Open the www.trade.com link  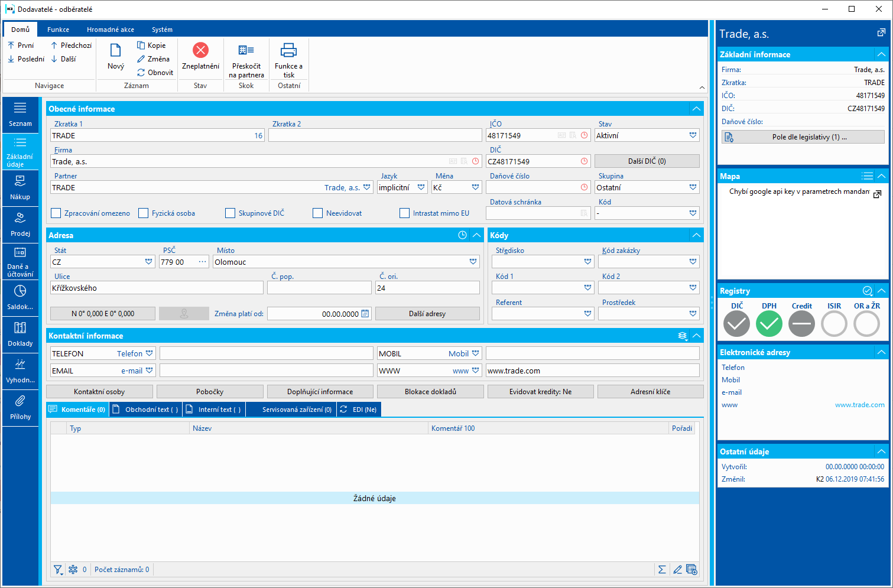click(x=859, y=405)
